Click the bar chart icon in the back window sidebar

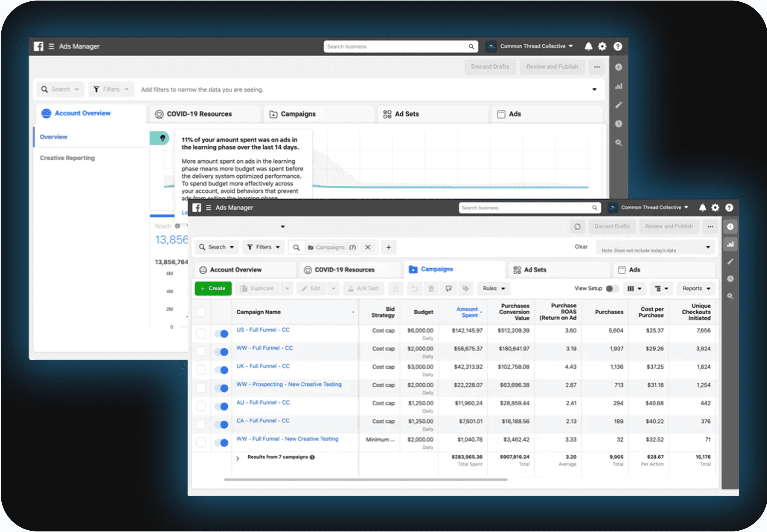tap(619, 86)
